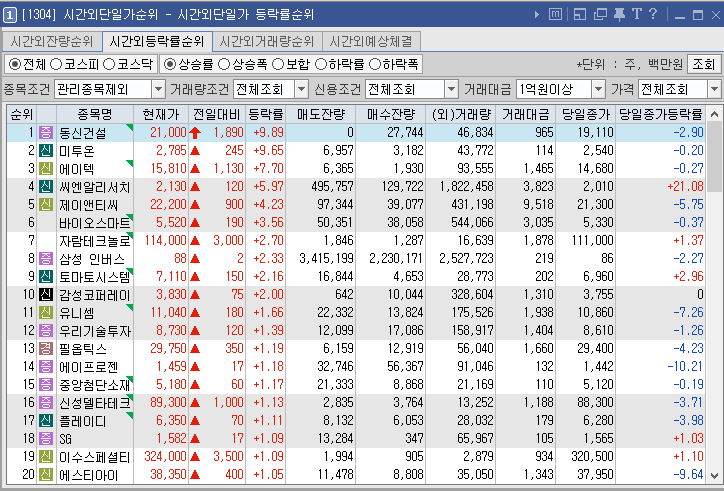
Task: Open the play arrow icon in title bar
Action: coord(537,14)
